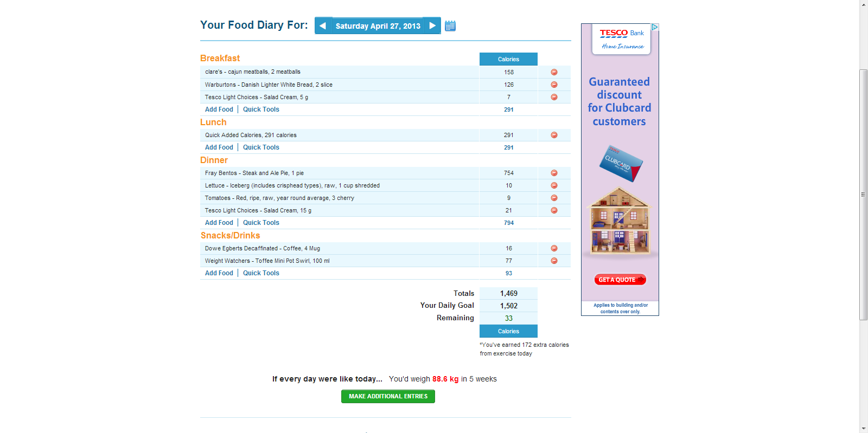
Task: Click the Breakfast heading
Action: point(220,58)
